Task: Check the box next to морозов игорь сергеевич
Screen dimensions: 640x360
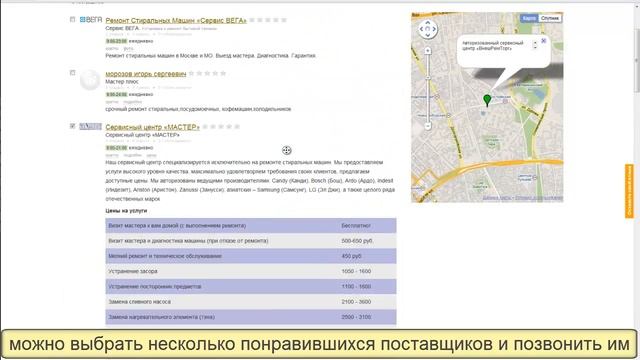Action: point(73,73)
